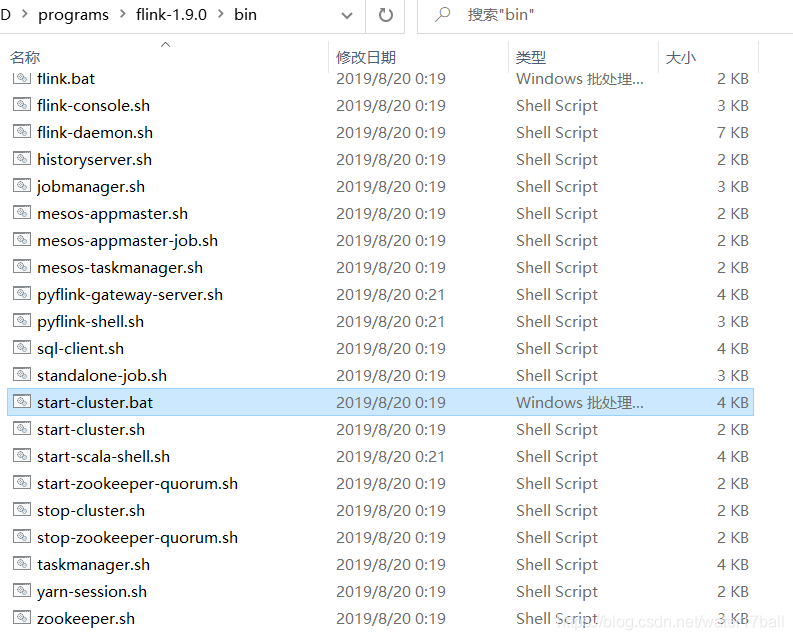Click the yarn-session.sh file icon
The image size is (793, 640).
click(22, 590)
